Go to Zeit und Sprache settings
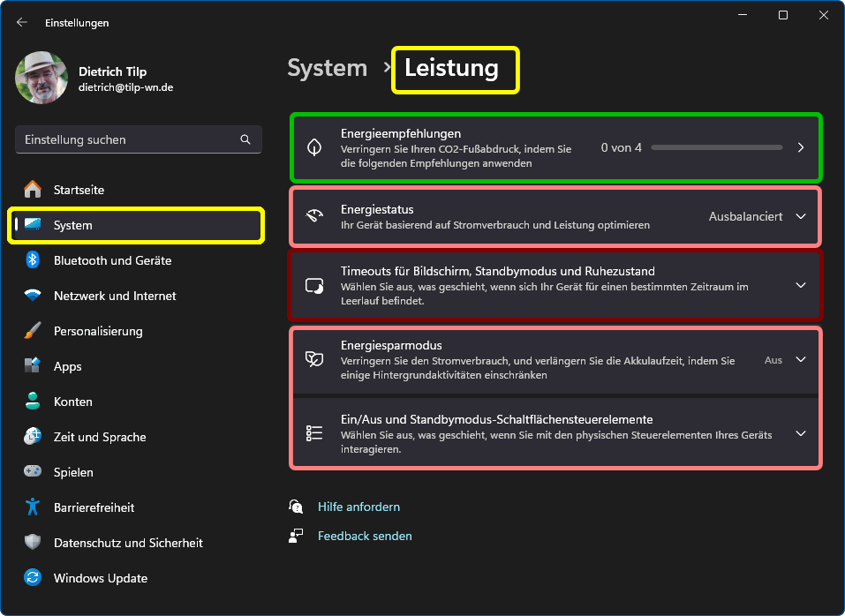 [99, 437]
